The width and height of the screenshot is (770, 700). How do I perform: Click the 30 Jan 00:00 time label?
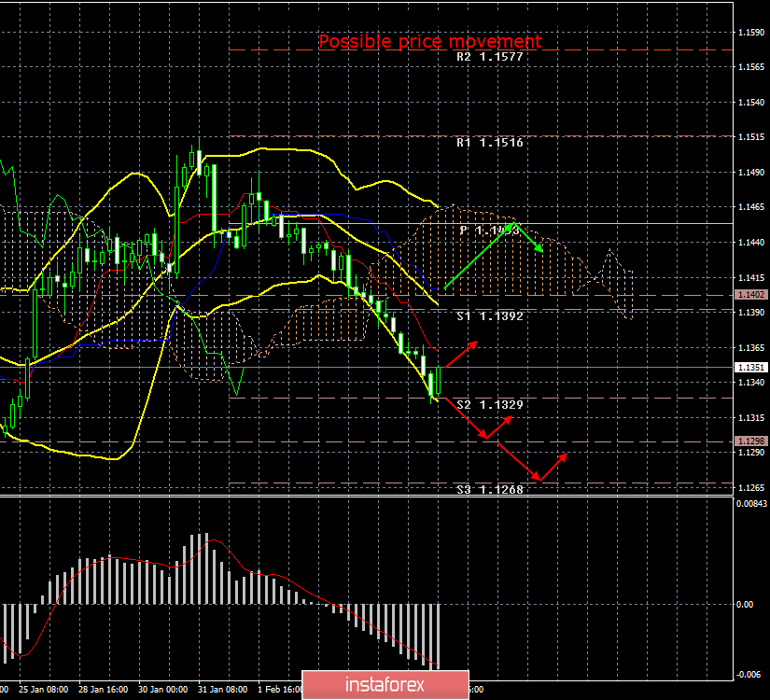point(163,690)
